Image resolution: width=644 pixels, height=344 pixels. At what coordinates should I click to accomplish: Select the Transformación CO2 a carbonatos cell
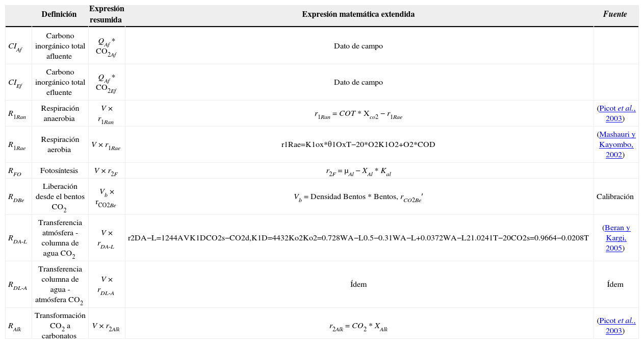[x=60, y=326]
